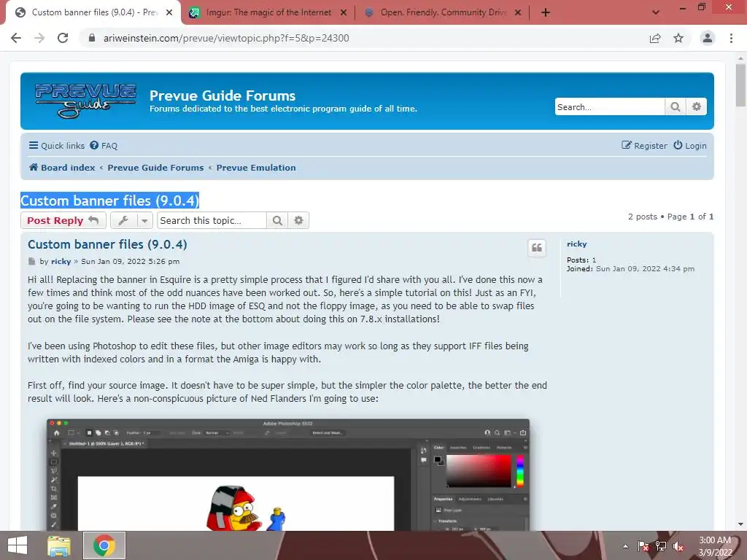
Task: Open the Chrome three-dot menu
Action: coord(731,38)
